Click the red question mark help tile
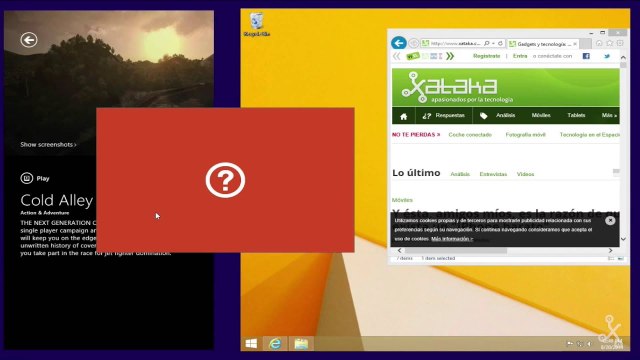The width and height of the screenshot is (640, 360). (225, 180)
